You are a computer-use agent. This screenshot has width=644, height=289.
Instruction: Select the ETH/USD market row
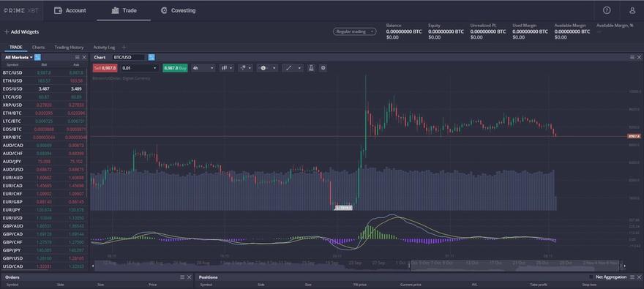(45, 81)
